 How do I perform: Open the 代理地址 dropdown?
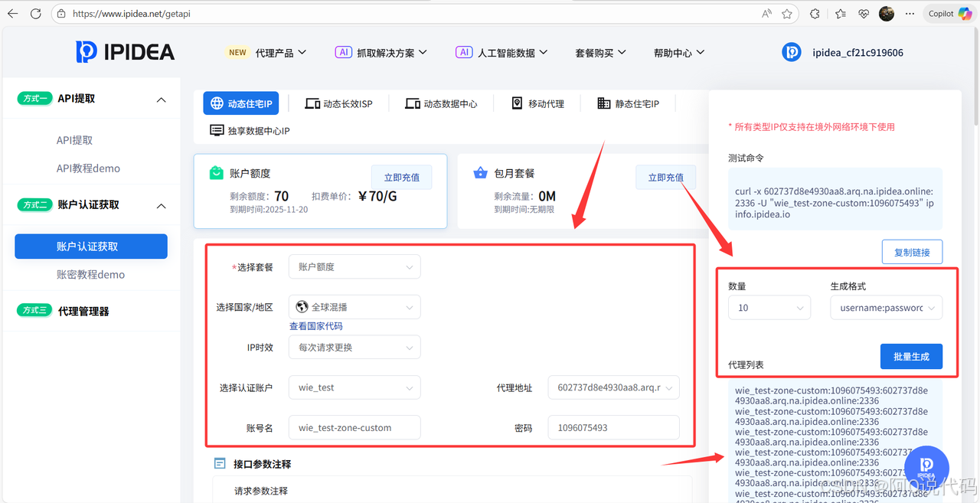[x=613, y=387]
